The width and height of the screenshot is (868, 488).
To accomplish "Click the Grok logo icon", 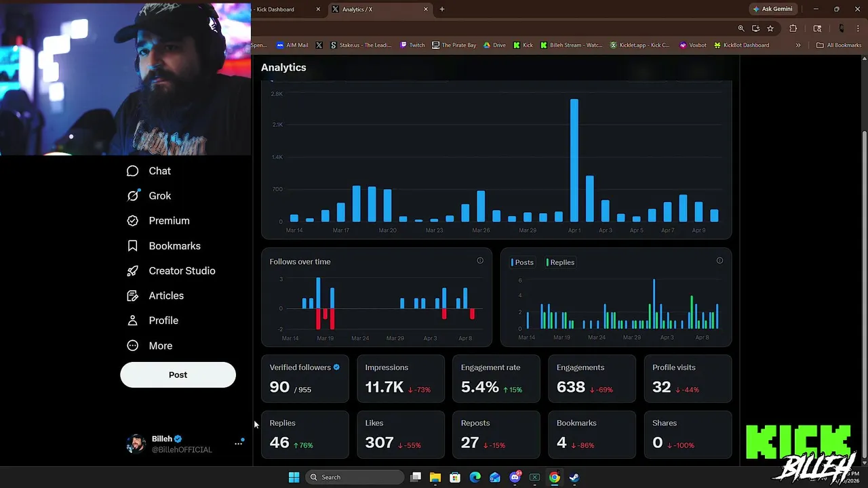I will (133, 196).
